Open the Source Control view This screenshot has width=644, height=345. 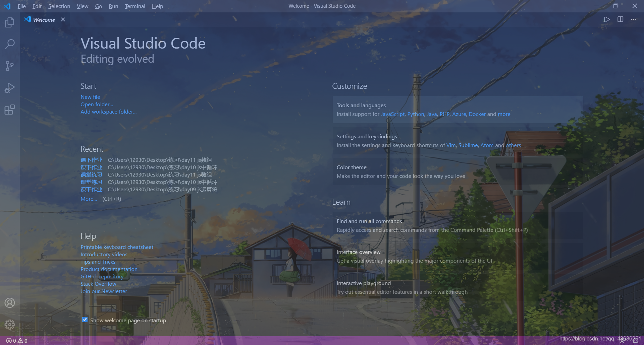10,66
